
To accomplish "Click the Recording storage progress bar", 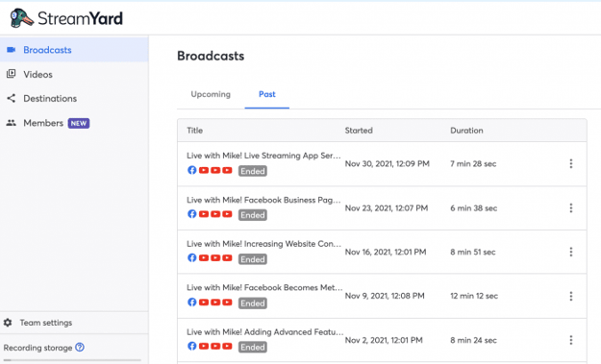I will pyautogui.click(x=72, y=360).
